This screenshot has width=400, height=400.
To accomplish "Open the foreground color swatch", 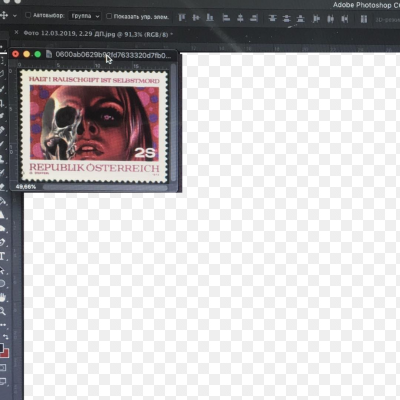I will point(1,347).
